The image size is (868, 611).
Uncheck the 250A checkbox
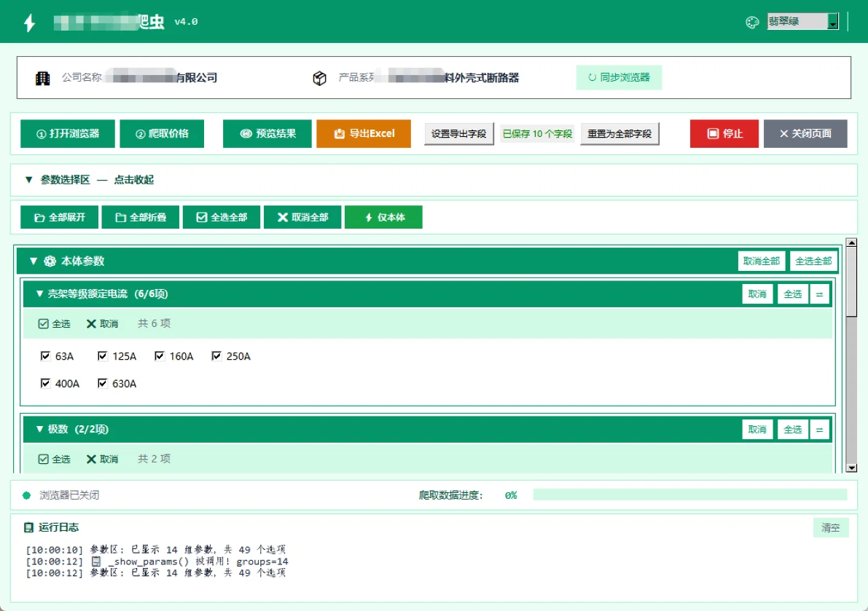216,356
